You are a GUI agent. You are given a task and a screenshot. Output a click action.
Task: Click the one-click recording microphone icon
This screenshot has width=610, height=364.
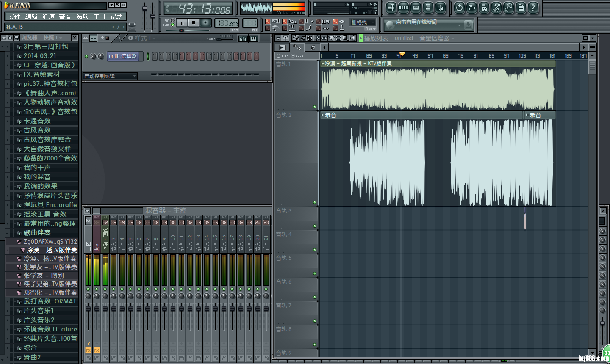(x=508, y=7)
